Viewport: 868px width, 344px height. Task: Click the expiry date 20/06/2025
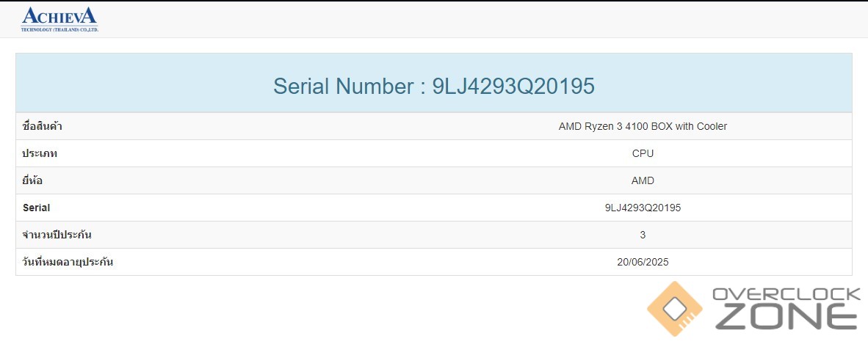[643, 262]
